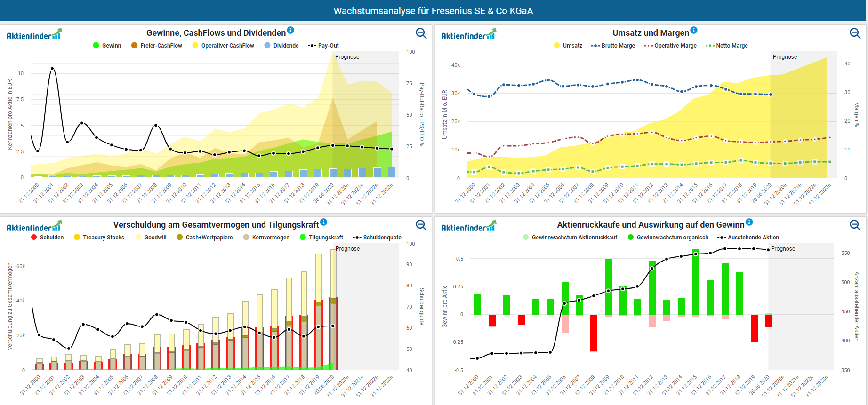The image size is (868, 405).
Task: Show info for Verschuldung und Tilgungskraft title
Action: 324,222
